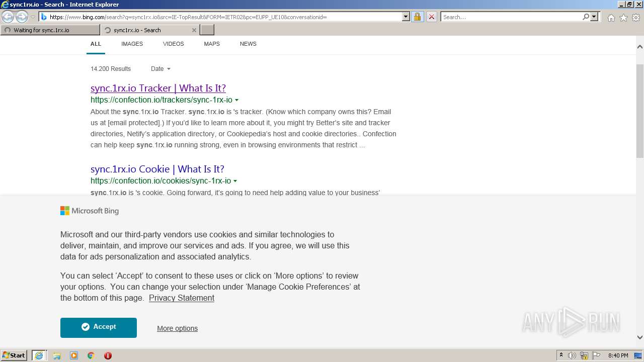Open the Date filter dropdown
The width and height of the screenshot is (644, 362).
click(160, 69)
